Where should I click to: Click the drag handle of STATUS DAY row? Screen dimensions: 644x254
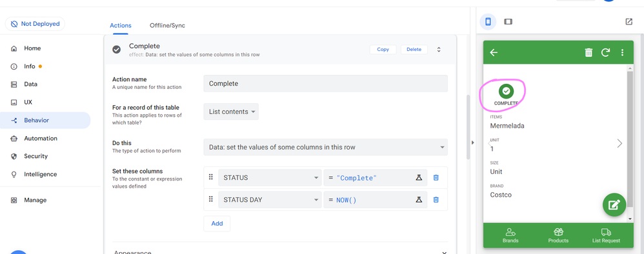pos(211,199)
